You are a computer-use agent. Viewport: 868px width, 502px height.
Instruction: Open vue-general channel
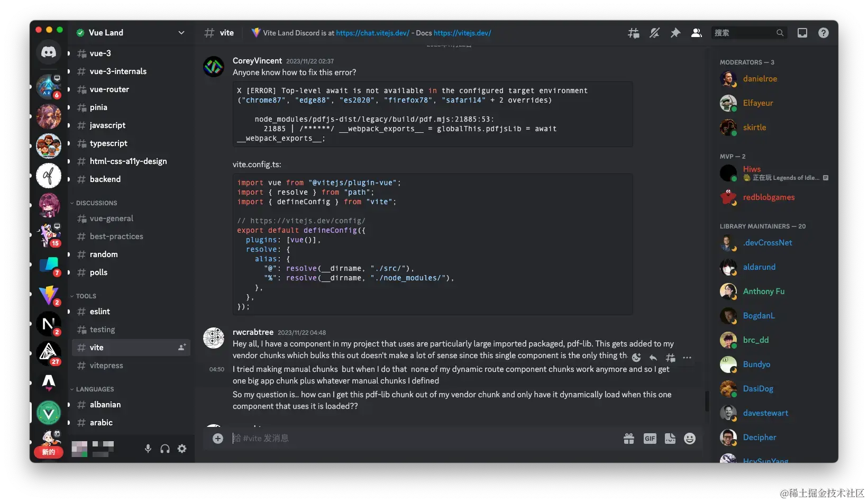click(131, 218)
